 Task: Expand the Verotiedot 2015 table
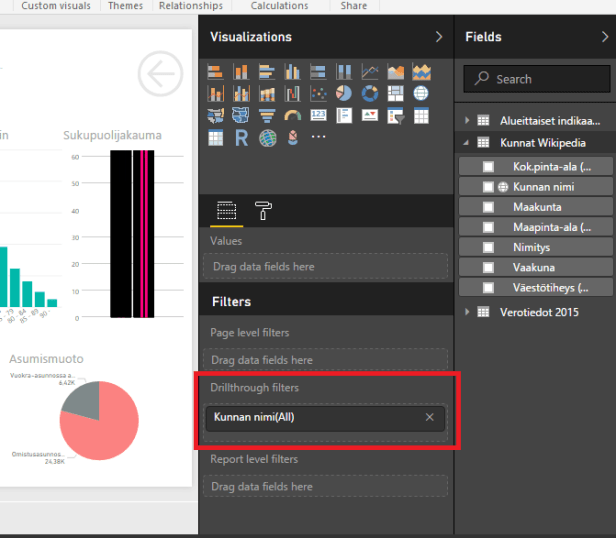(x=467, y=312)
